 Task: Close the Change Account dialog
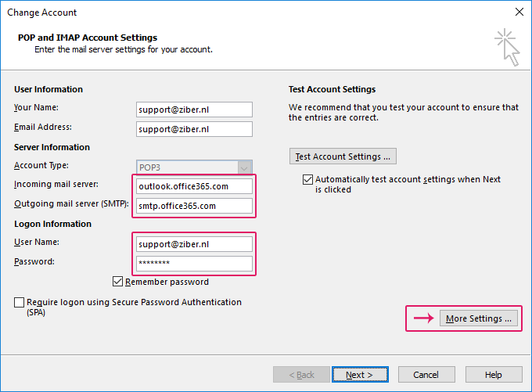pos(519,12)
